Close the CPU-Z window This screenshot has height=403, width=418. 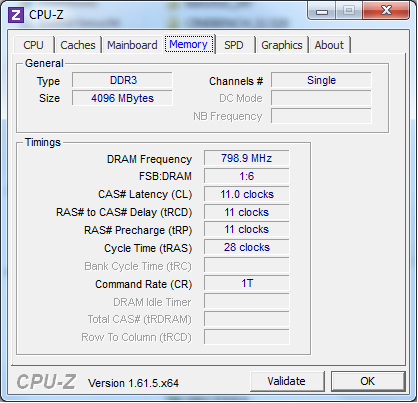(386, 11)
